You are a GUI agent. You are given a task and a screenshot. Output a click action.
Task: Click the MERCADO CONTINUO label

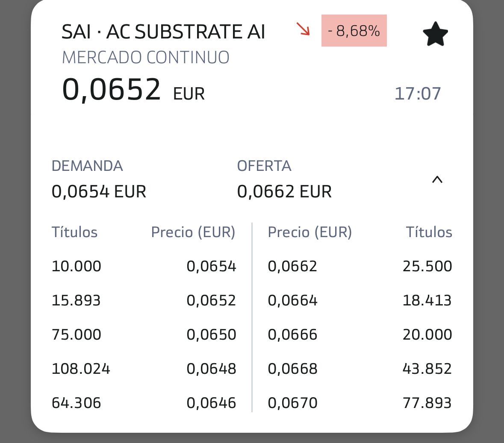tap(146, 58)
